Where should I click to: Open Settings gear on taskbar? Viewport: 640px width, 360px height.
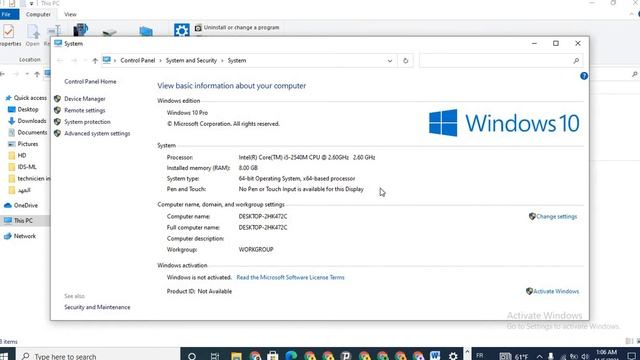(x=453, y=356)
